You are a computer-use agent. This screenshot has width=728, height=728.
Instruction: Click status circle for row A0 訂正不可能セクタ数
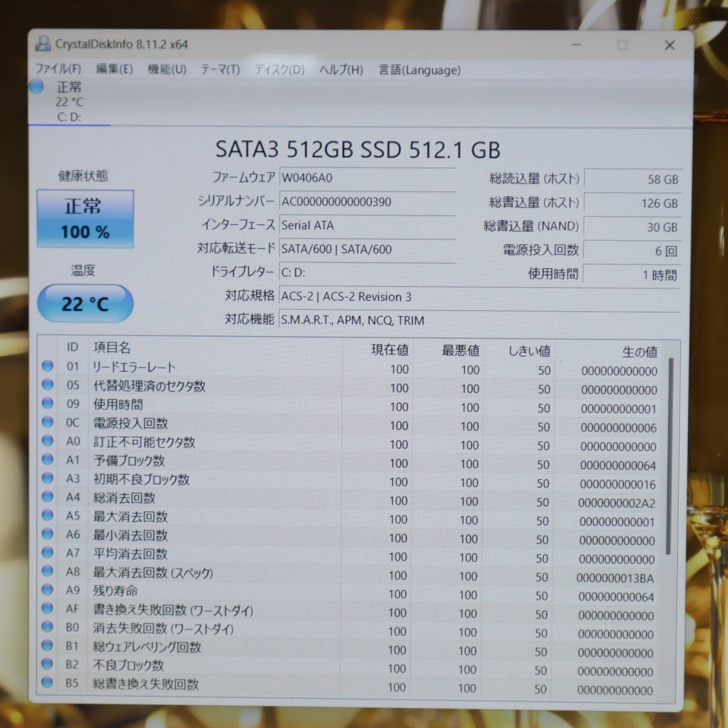coord(47,441)
